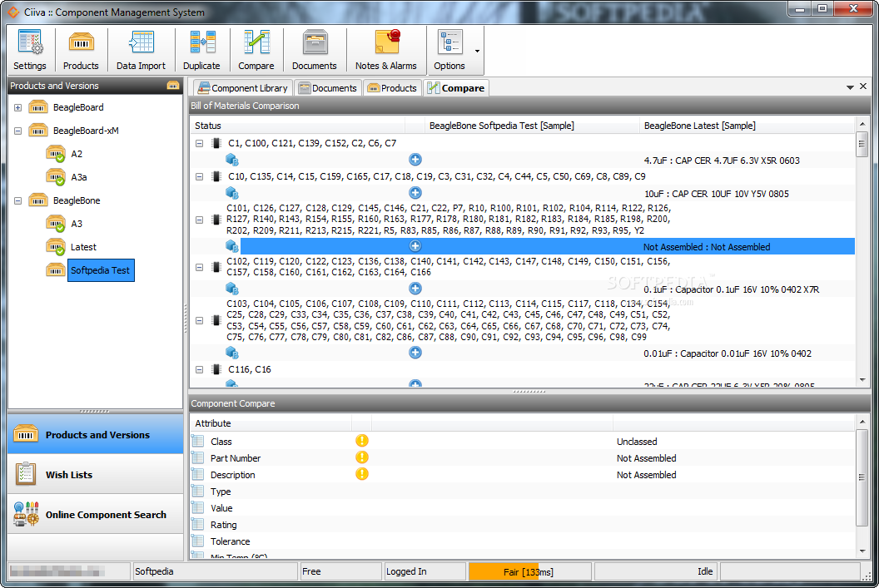Viewport: 879px width, 588px height.
Task: Click BeagleBone Latest column header
Action: [747, 126]
